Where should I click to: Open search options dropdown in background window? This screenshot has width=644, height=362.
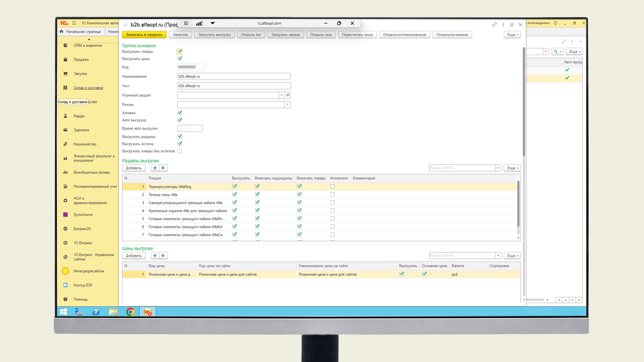point(557,51)
